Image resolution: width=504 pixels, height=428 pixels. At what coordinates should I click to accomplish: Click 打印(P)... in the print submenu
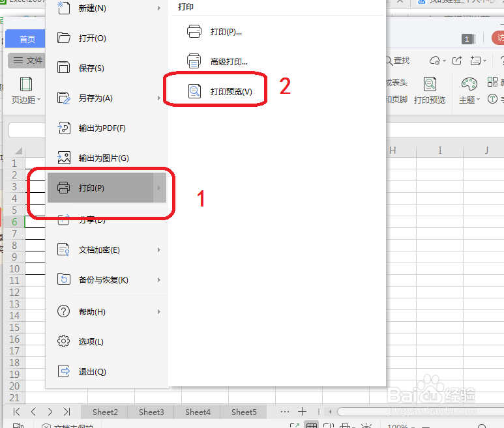tap(226, 32)
